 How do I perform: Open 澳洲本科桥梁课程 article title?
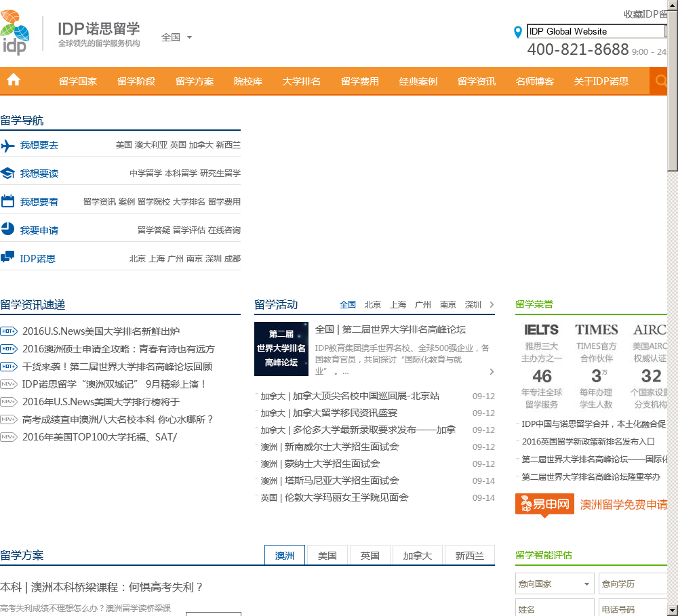[101, 588]
